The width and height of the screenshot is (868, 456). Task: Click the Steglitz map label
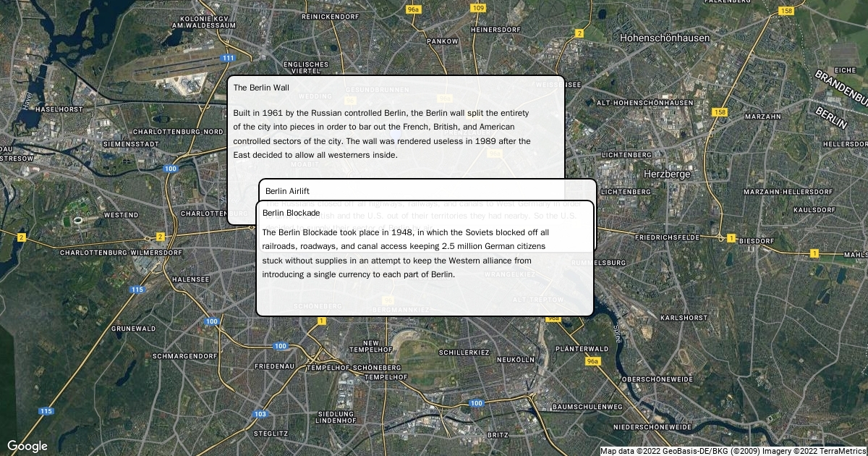pos(271,433)
